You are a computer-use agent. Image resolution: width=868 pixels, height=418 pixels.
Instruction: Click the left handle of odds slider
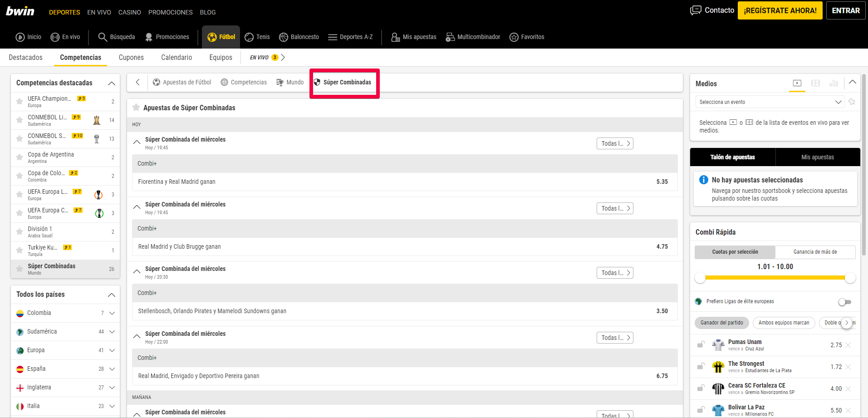coord(700,278)
